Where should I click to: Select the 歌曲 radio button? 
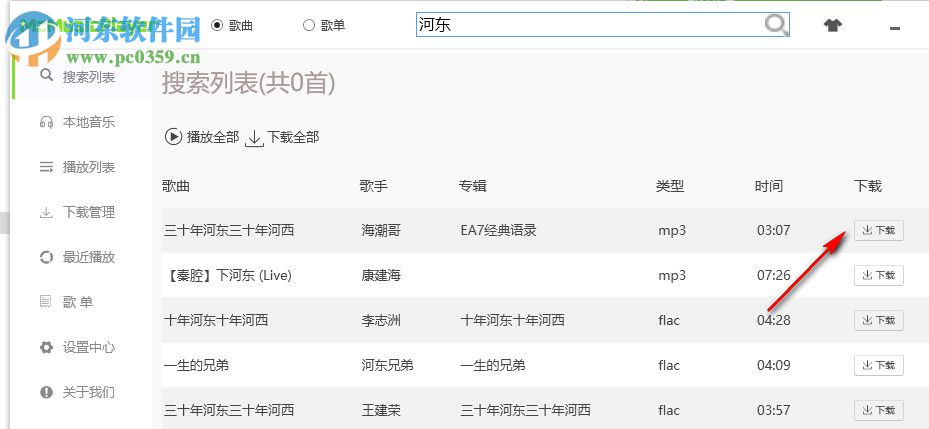click(x=217, y=25)
